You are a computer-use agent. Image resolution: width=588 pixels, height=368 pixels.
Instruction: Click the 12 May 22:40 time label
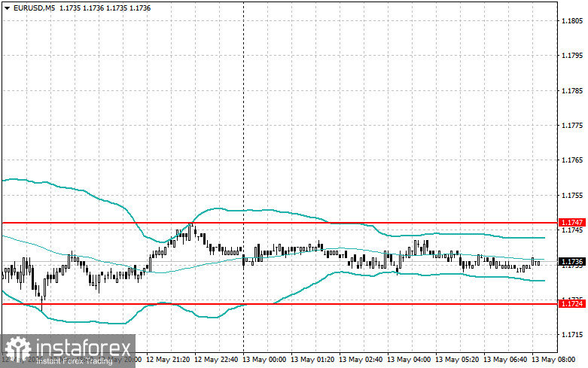tap(216, 360)
